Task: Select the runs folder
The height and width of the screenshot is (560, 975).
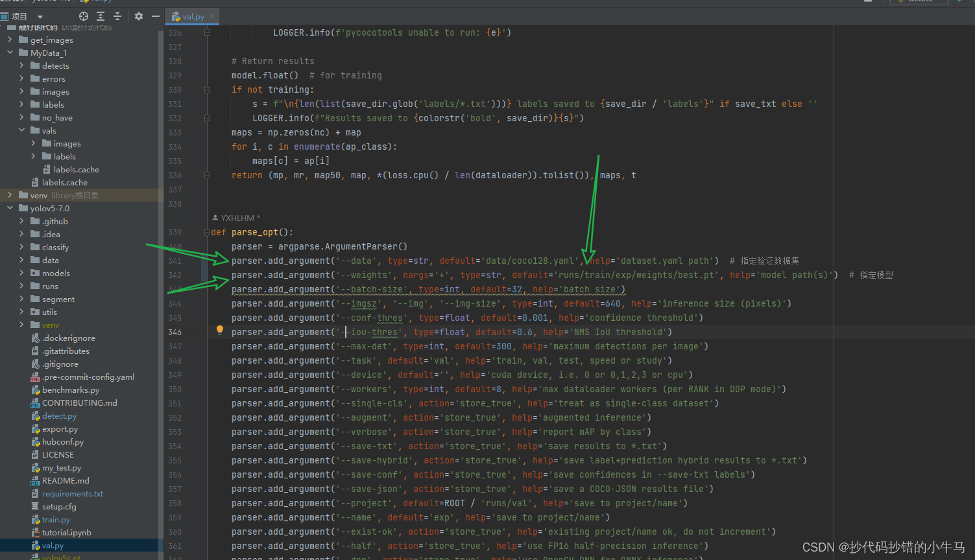Action: (50, 286)
